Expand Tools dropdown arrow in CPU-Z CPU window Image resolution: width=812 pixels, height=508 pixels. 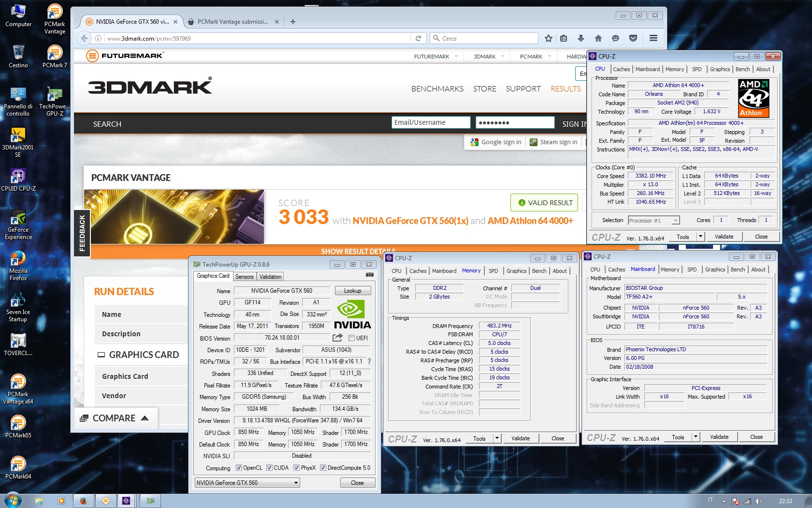point(700,237)
